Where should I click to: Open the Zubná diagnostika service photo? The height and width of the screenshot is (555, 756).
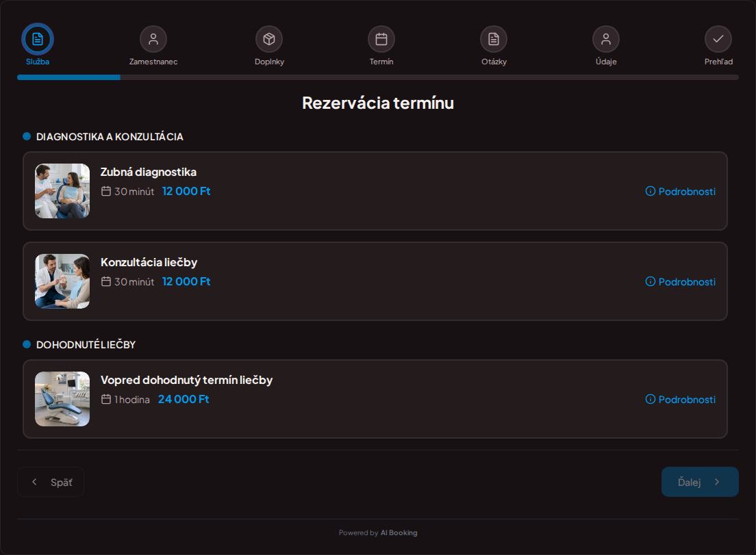(62, 191)
